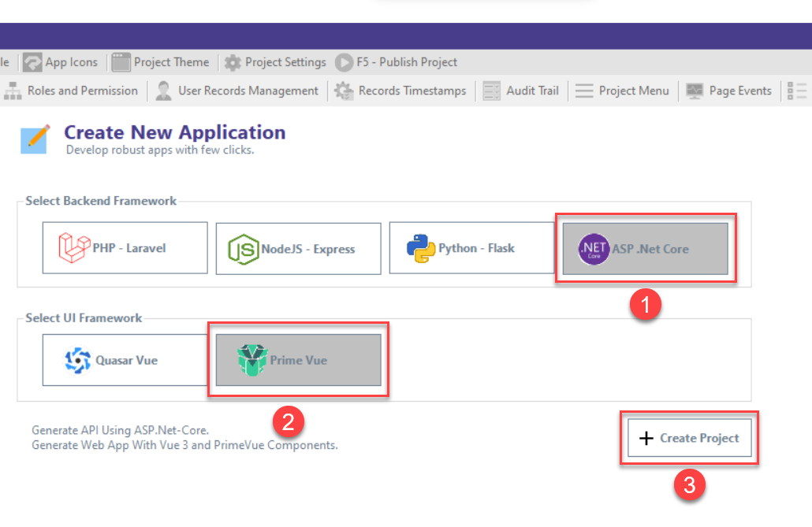Open Page Events
Image resolution: width=812 pixels, height=527 pixels.
click(728, 91)
